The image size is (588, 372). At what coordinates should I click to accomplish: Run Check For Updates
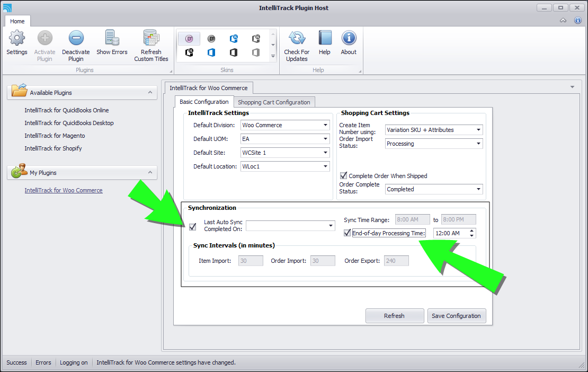(x=297, y=46)
